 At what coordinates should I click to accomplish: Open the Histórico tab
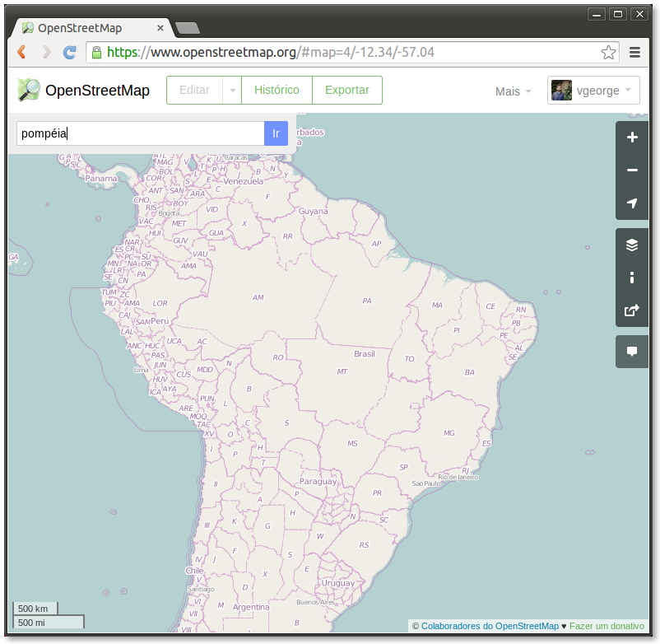pyautogui.click(x=277, y=90)
